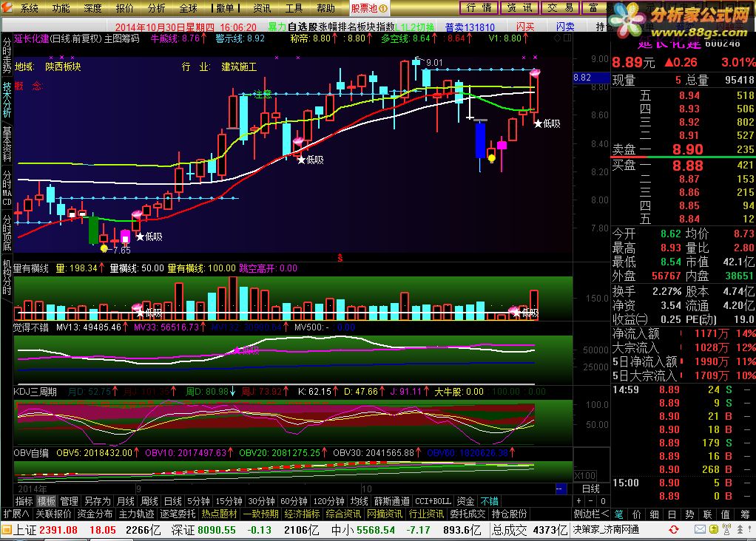Open the 功能 menu

pyautogui.click(x=61, y=8)
